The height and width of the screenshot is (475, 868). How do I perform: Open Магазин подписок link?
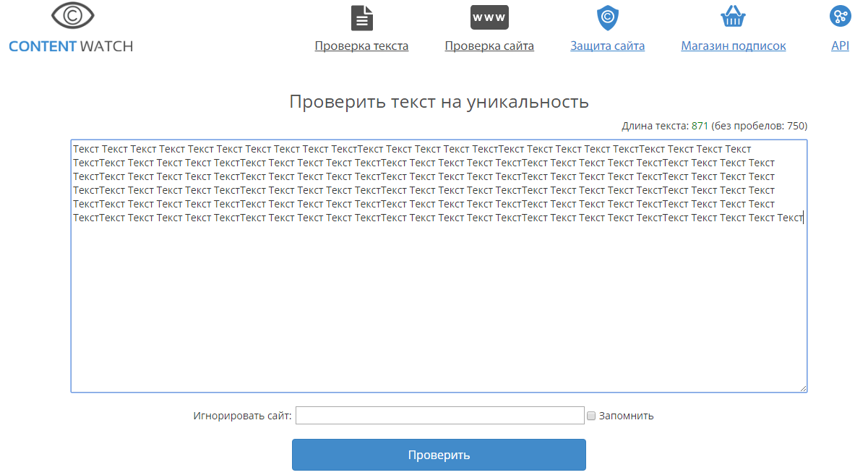tap(734, 46)
